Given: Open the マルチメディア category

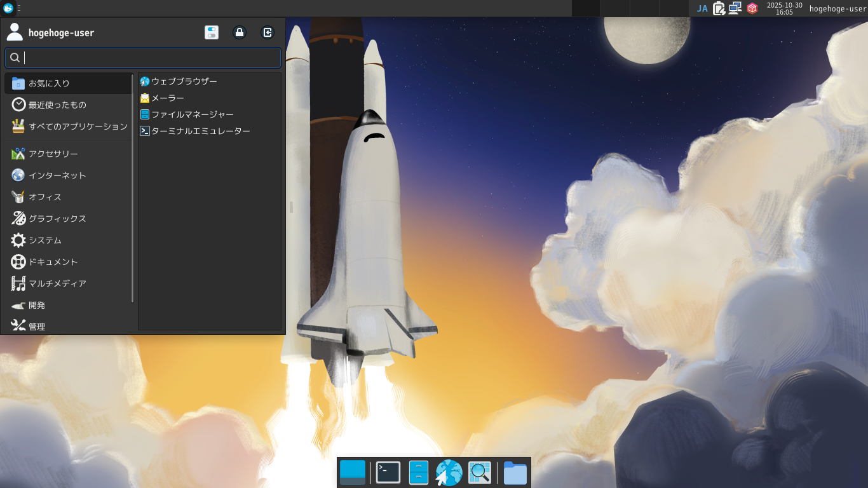Looking at the screenshot, I should click(x=68, y=283).
